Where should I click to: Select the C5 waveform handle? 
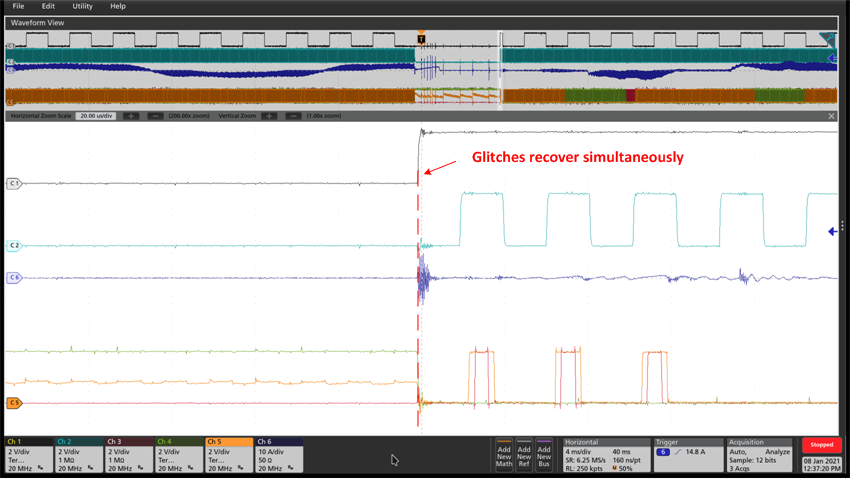[14, 403]
